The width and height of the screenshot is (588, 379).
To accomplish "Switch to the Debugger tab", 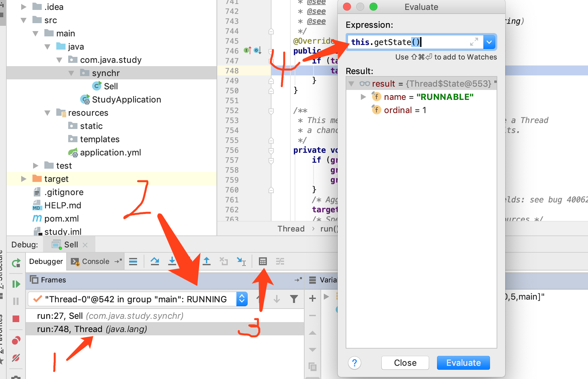I will (46, 261).
